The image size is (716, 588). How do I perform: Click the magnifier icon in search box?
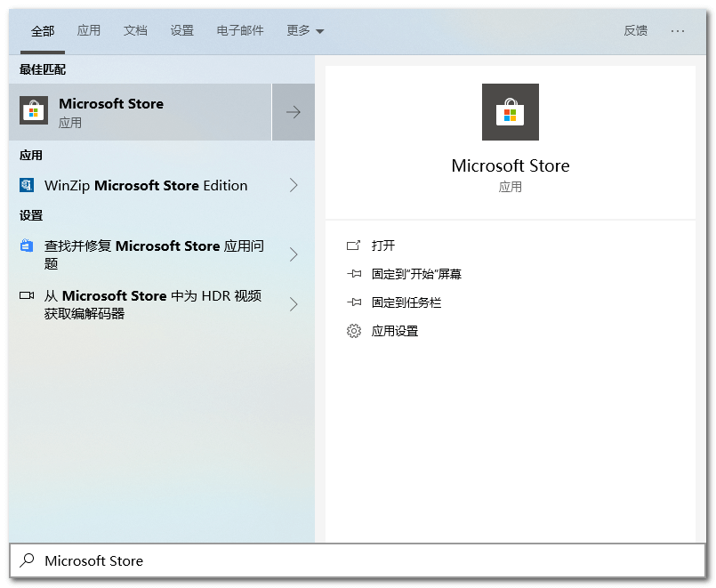tap(28, 560)
